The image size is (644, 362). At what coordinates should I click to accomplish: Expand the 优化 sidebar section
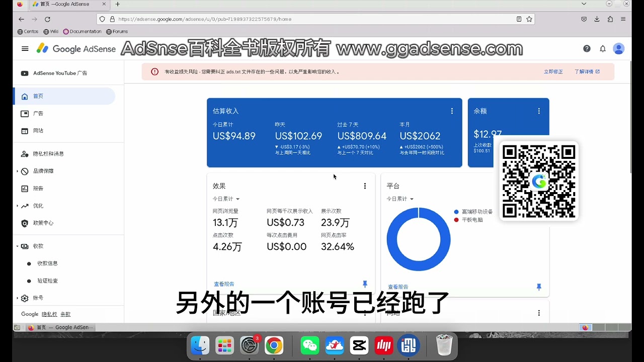pyautogui.click(x=18, y=206)
